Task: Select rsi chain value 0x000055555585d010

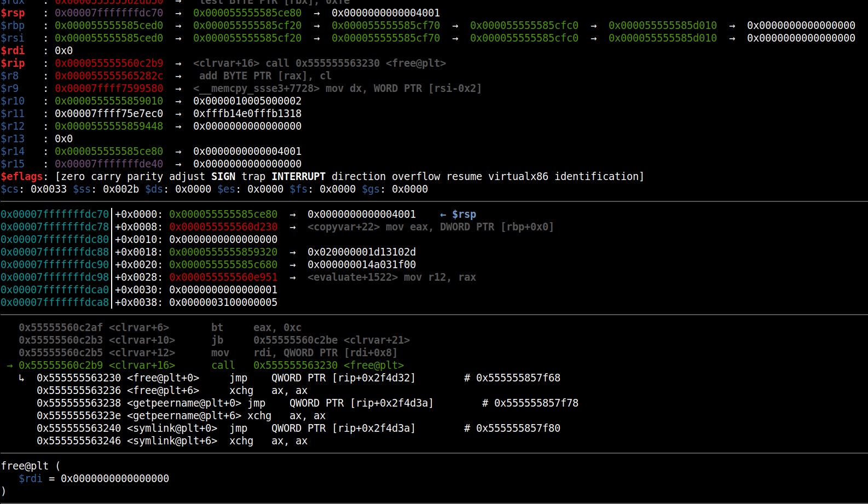Action: [x=663, y=38]
